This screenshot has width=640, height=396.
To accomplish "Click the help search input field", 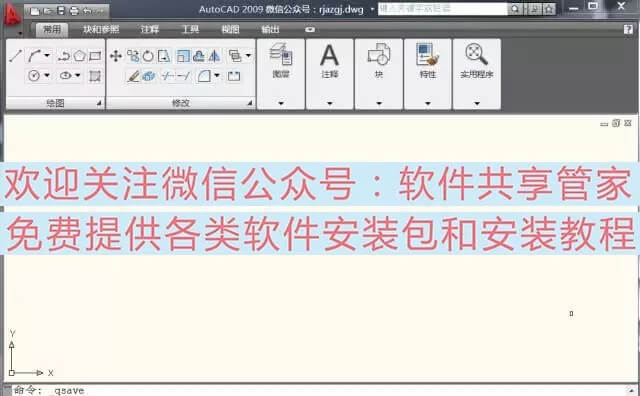I will click(442, 9).
